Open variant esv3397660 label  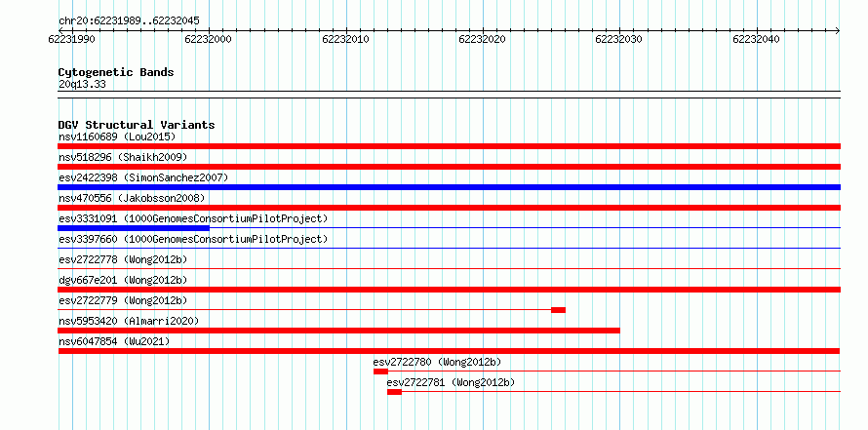[193, 239]
